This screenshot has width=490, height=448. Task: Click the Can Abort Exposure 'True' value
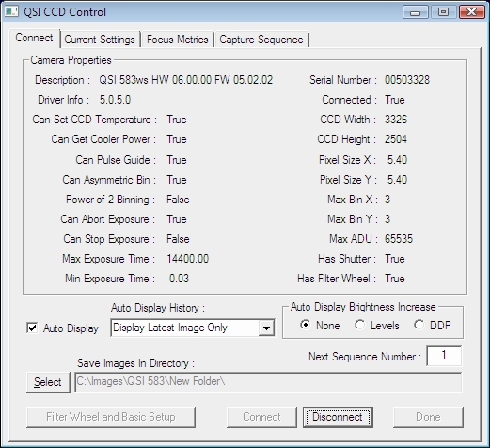point(177,219)
